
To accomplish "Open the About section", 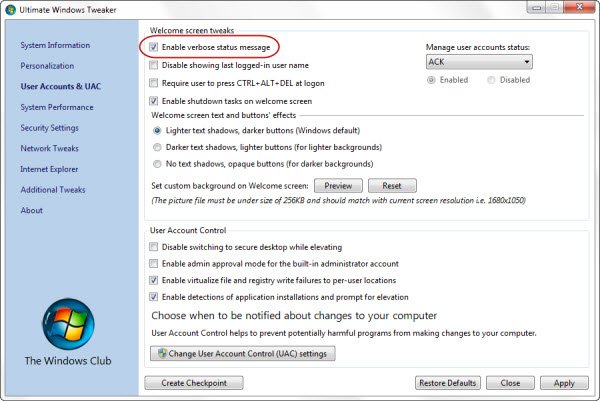I will coord(32,210).
